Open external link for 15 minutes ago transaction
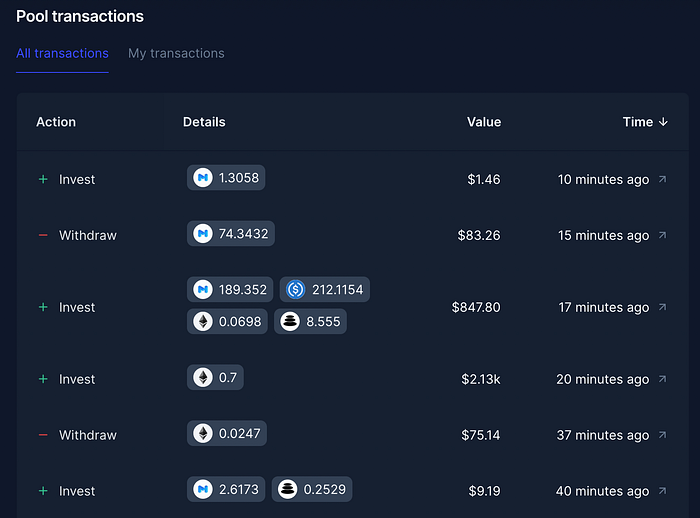The height and width of the screenshot is (518, 700). pos(662,235)
